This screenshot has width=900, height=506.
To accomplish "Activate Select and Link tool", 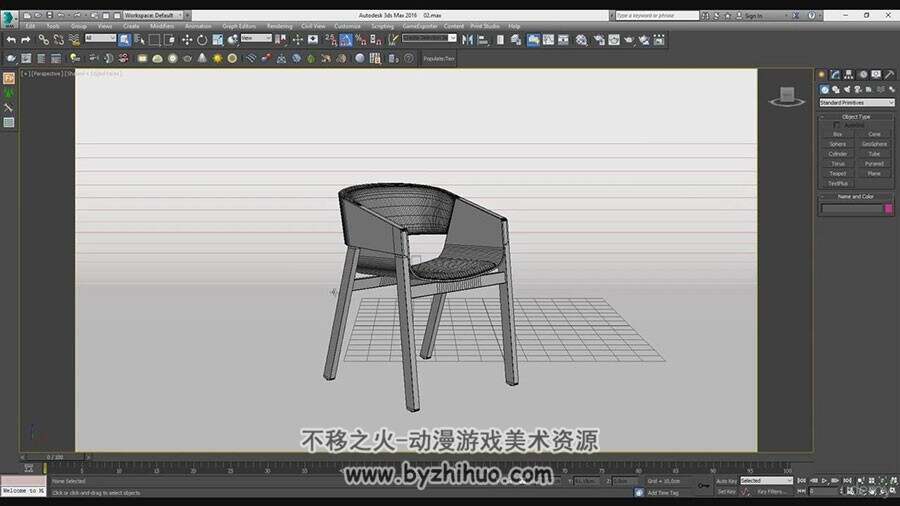I will click(44, 40).
